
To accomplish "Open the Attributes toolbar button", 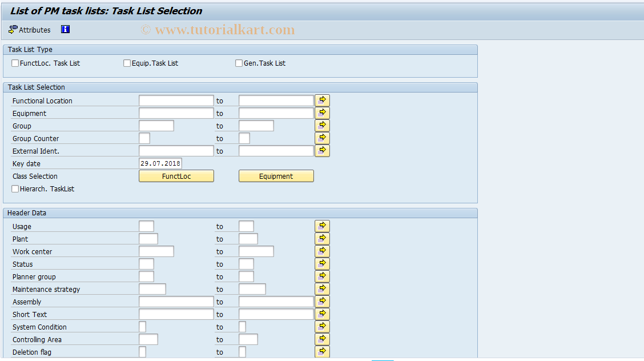I will click(x=30, y=30).
